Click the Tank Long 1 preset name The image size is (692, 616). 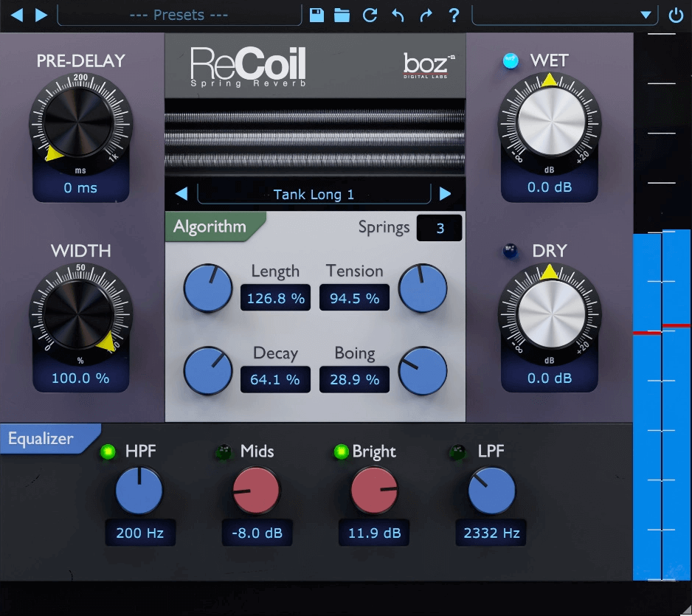coord(313,194)
